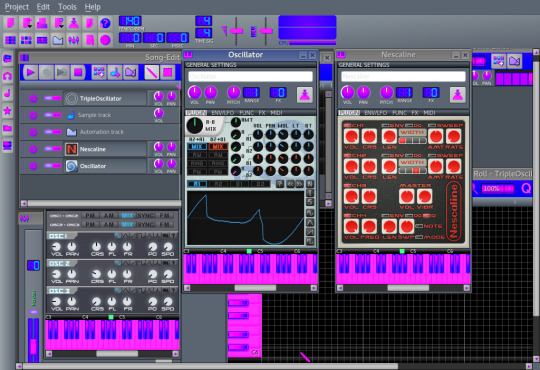Select the draw mode pencil tool
This screenshot has width=540, height=370.
click(x=152, y=72)
